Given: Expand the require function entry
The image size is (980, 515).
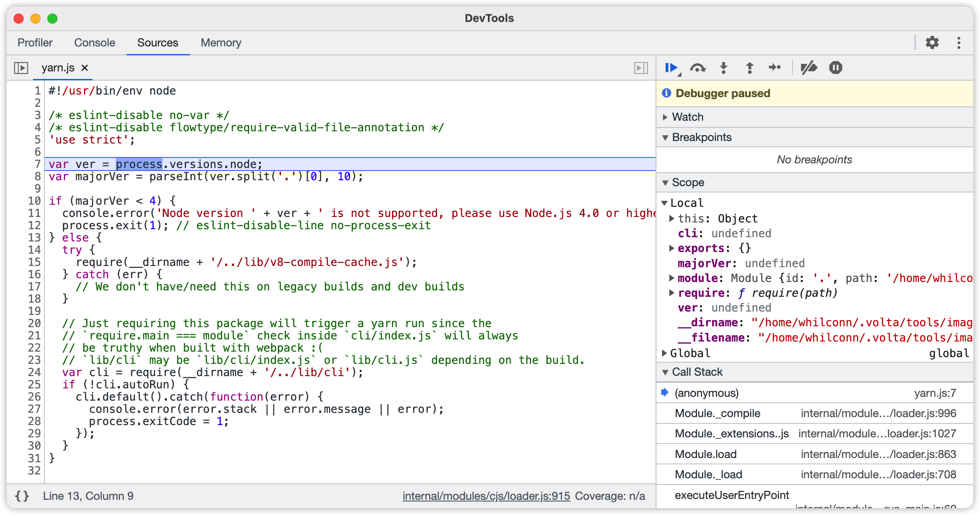Looking at the screenshot, I should click(x=671, y=293).
